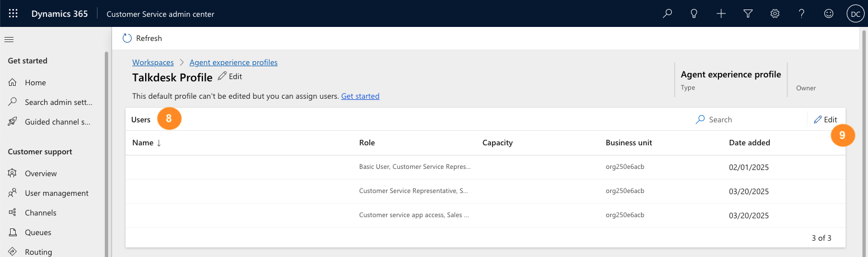Click the User management people icon
Screen dimensions: 868x257
[12, 193]
